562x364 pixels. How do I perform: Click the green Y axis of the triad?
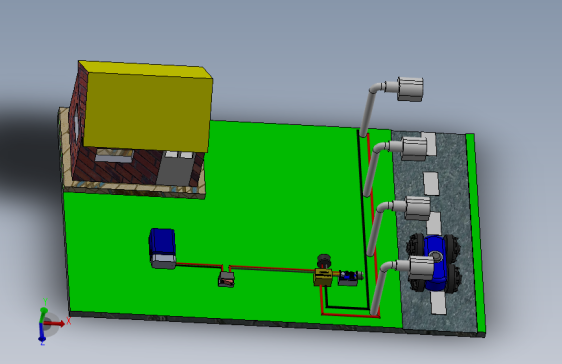(x=44, y=315)
